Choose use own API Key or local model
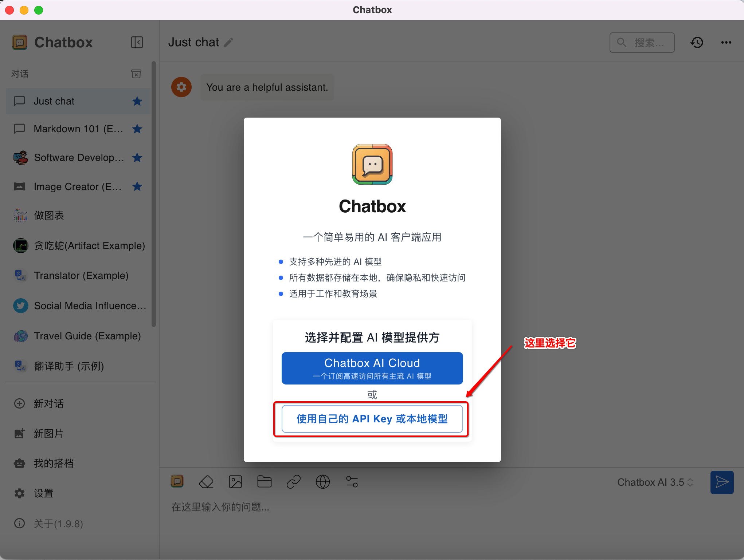744x560 pixels. pos(372,419)
